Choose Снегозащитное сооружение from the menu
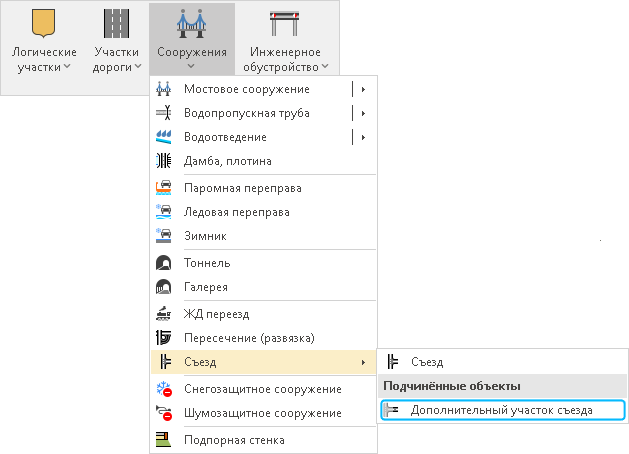 [264, 389]
